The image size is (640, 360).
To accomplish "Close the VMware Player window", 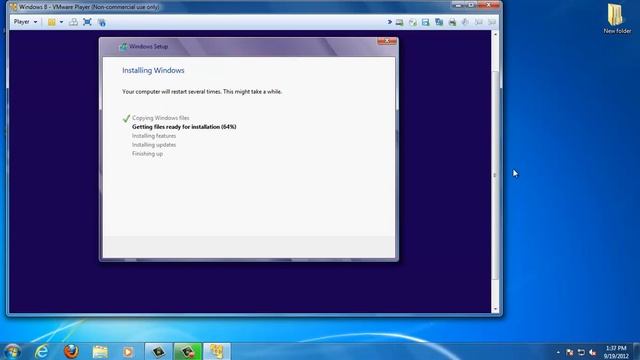I will coord(489,5).
